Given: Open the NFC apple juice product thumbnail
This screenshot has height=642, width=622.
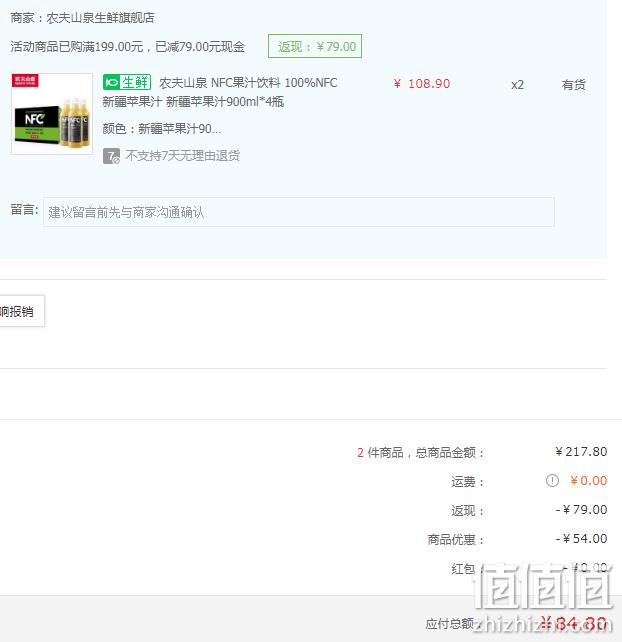Looking at the screenshot, I should (52, 114).
